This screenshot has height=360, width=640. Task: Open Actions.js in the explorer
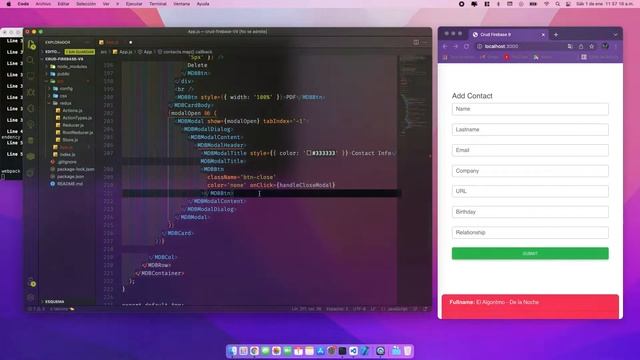[x=72, y=111]
